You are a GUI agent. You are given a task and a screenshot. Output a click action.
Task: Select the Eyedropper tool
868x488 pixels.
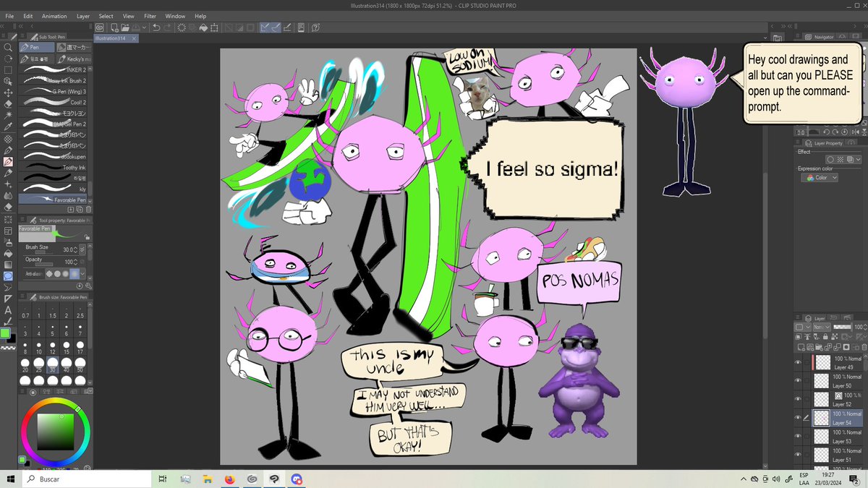(x=8, y=127)
